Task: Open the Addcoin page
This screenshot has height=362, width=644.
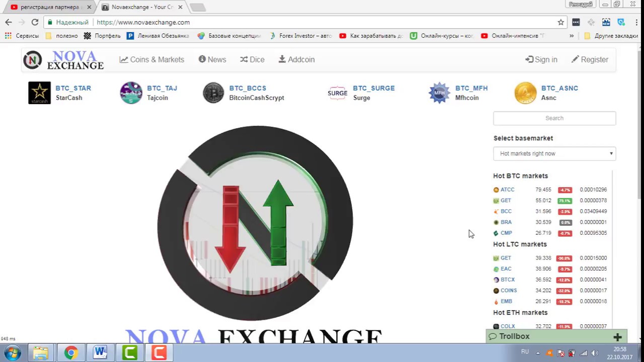Action: click(x=296, y=59)
